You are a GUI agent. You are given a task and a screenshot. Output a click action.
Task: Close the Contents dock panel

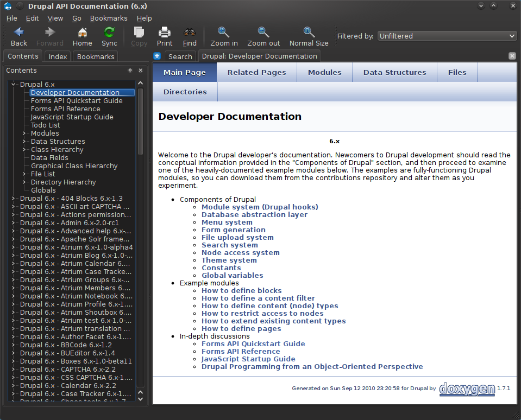(x=141, y=71)
